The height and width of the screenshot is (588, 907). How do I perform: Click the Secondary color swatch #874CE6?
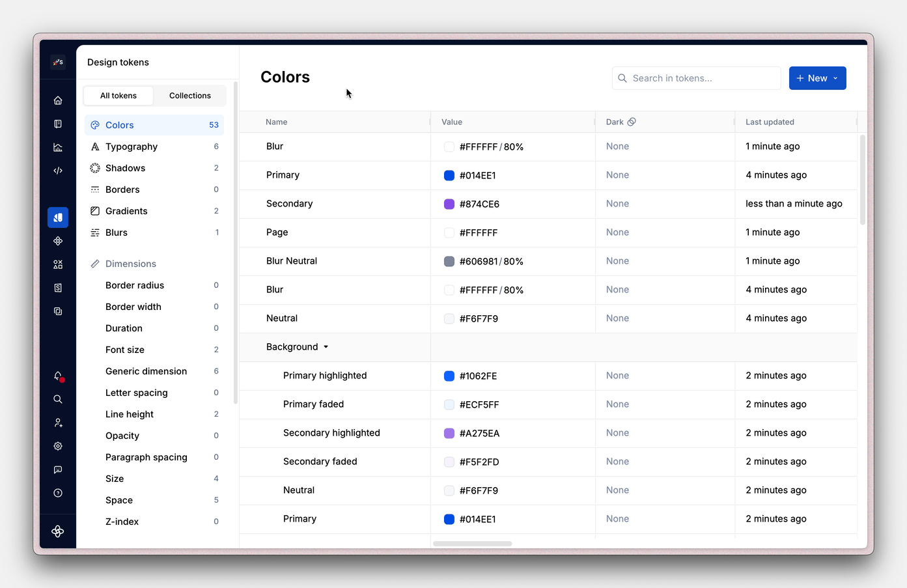pyautogui.click(x=449, y=204)
